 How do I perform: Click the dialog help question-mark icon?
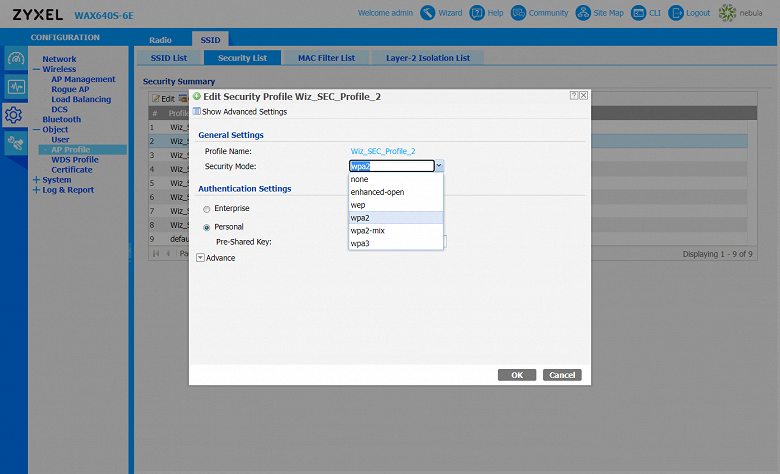(x=574, y=95)
